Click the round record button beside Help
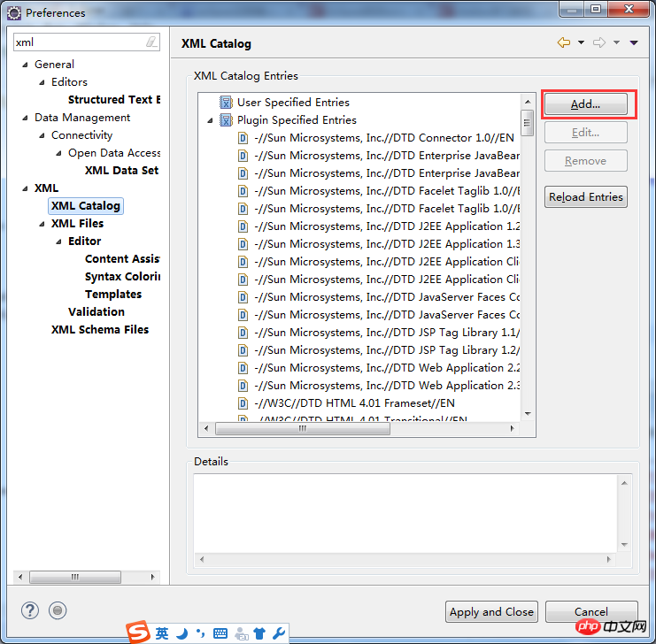 (x=58, y=610)
